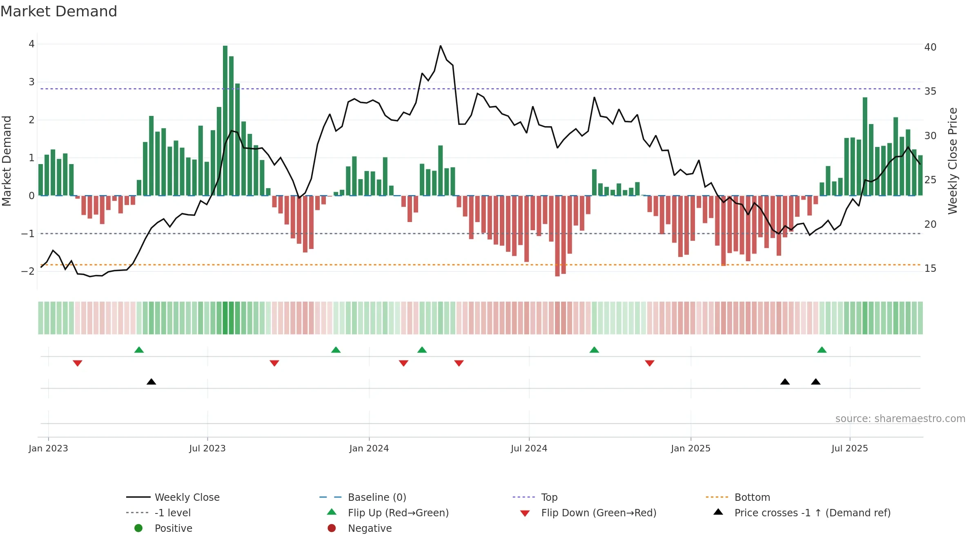Click the Jul 2025 x-axis label

coord(850,448)
